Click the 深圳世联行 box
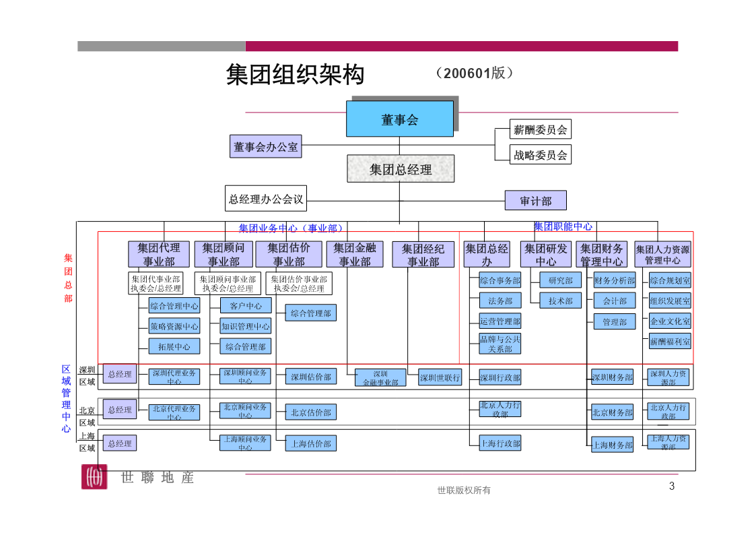This screenshot has height=535, width=756. 440,378
